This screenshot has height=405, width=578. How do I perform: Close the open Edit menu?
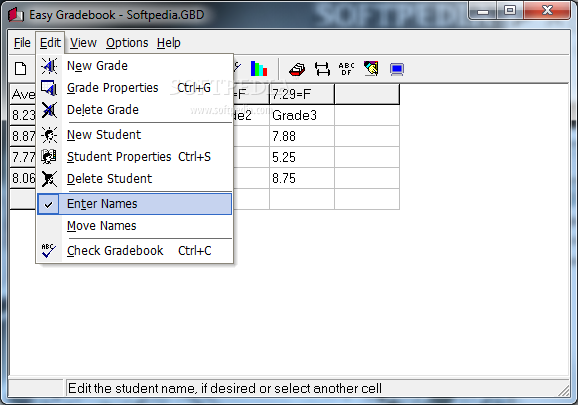pos(50,43)
